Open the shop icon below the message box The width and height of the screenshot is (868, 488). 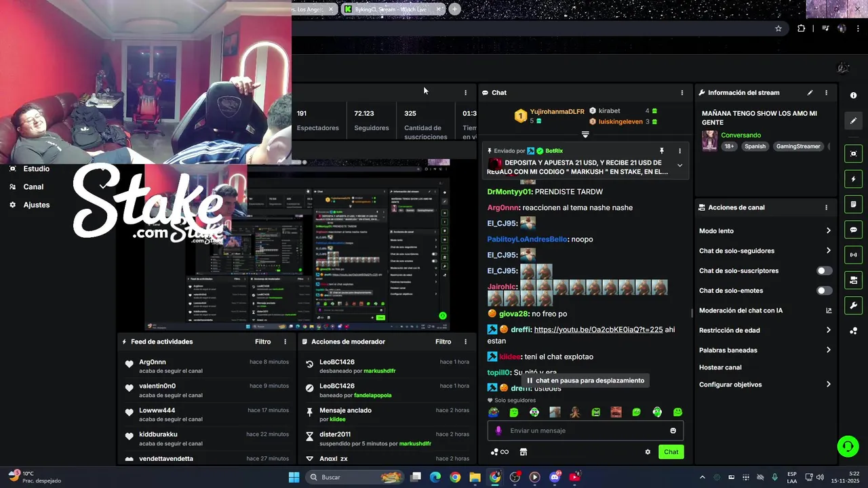click(524, 452)
